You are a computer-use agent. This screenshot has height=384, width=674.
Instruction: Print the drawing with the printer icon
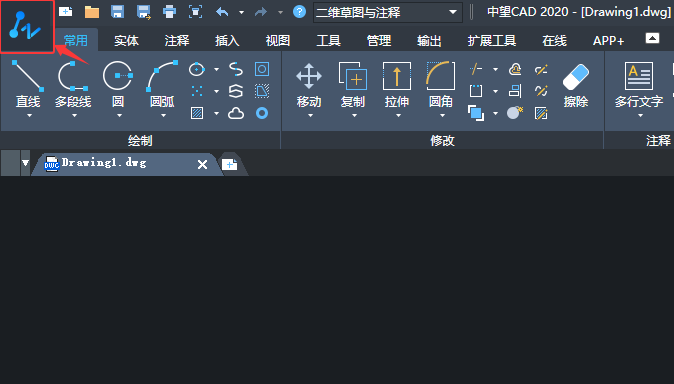169,12
